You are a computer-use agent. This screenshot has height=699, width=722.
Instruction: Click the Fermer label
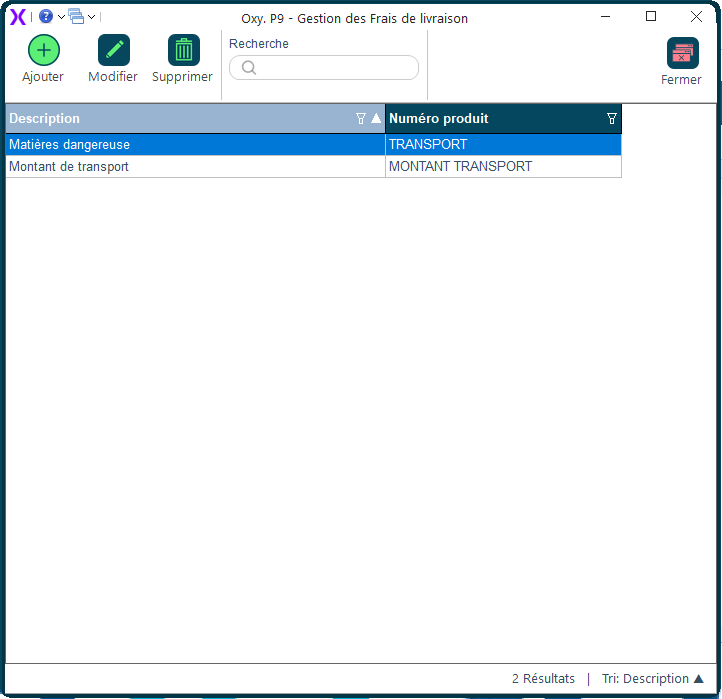681,80
